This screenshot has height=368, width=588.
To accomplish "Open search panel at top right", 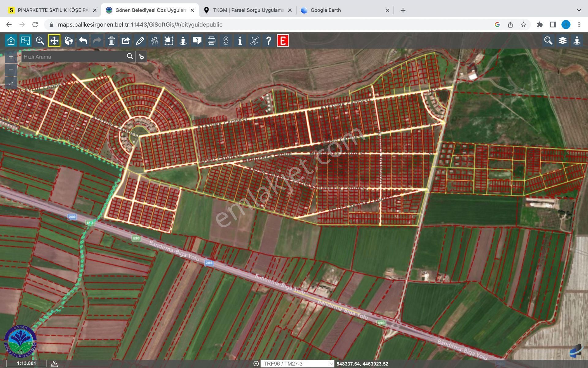I will click(548, 40).
